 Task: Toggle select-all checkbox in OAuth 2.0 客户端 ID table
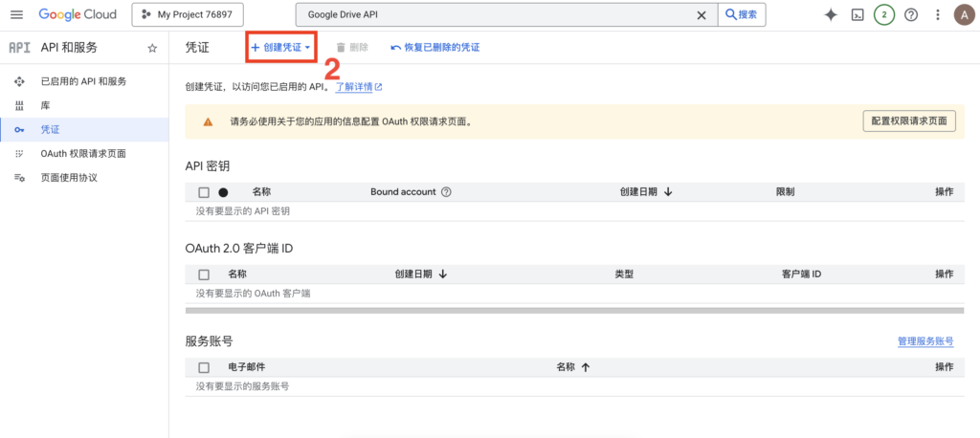coord(204,274)
